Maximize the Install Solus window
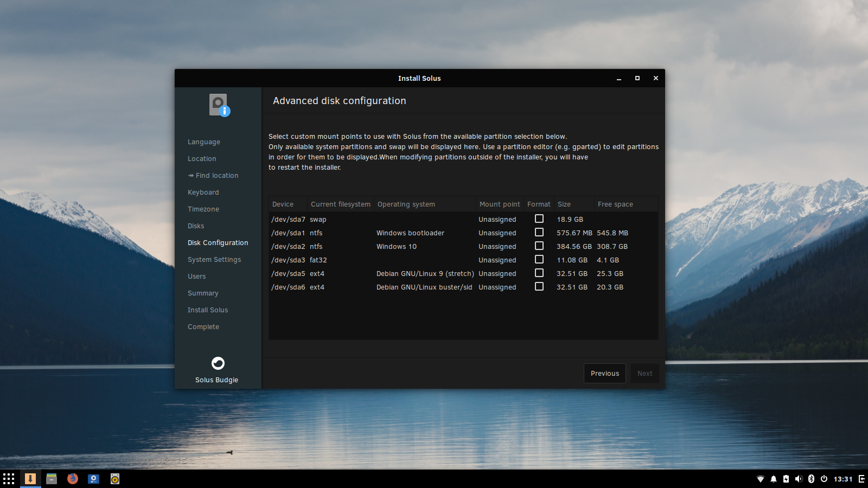The image size is (868, 488). click(637, 79)
